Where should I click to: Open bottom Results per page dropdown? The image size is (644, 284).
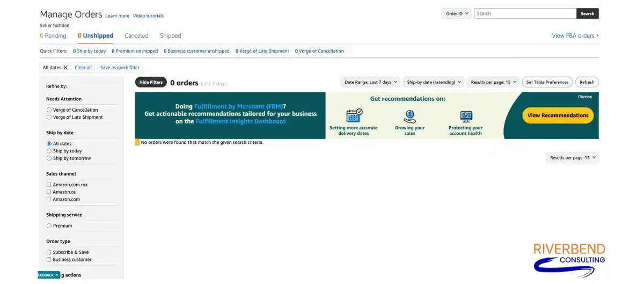[x=572, y=158]
